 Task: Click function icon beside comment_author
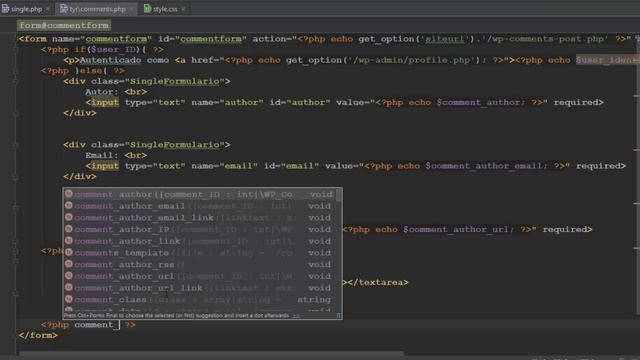69,194
